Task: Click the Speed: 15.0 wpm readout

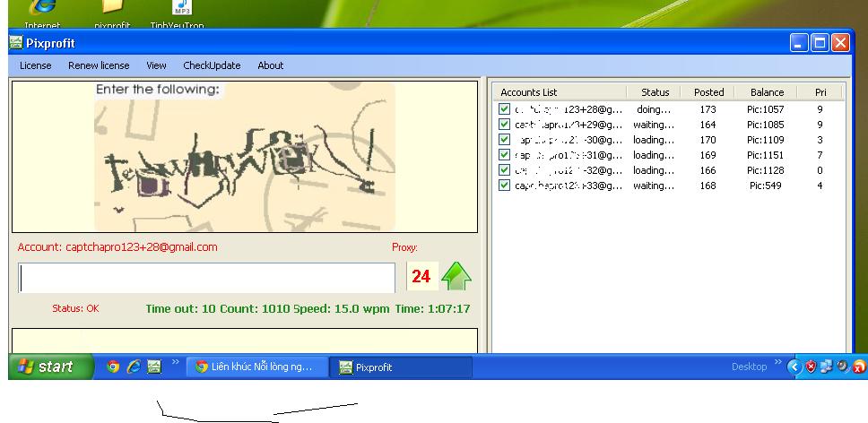Action: pos(342,308)
